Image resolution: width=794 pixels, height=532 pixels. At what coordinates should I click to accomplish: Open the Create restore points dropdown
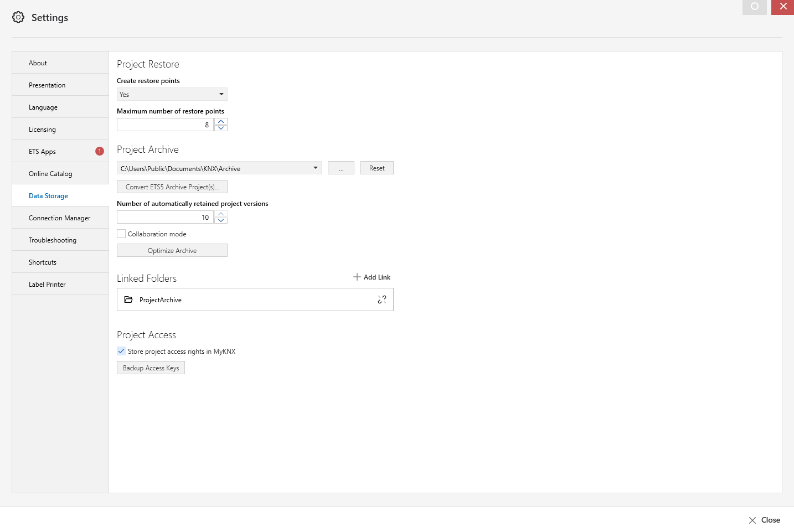click(172, 94)
